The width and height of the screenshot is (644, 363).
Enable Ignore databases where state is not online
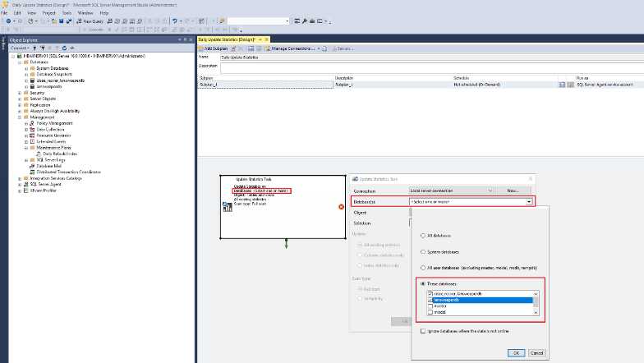(422, 331)
